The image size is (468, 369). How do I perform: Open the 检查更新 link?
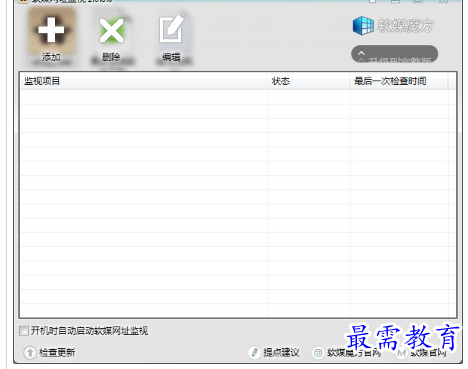click(x=57, y=352)
